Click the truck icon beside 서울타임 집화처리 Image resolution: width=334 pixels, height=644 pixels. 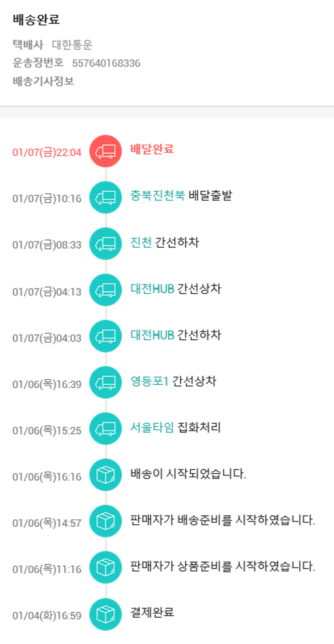pyautogui.click(x=106, y=429)
